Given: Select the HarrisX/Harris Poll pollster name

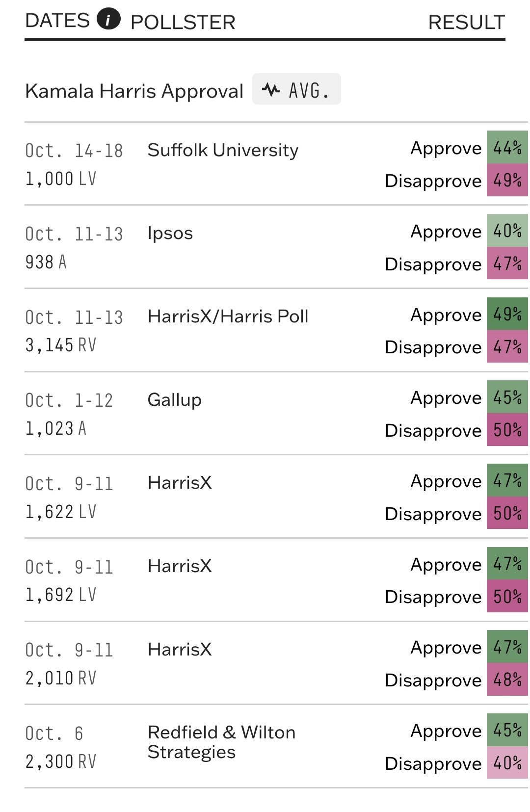Looking at the screenshot, I should pos(228,316).
